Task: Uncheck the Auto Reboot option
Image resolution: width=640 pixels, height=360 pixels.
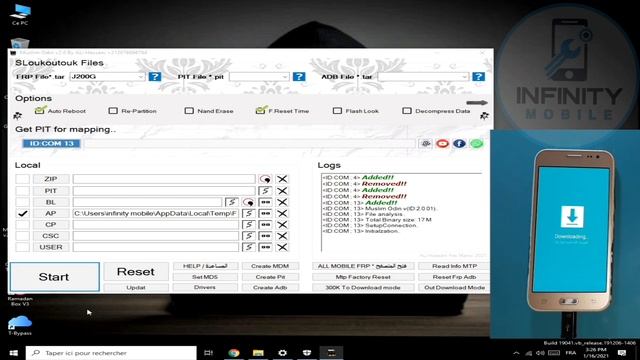Action: (40, 110)
